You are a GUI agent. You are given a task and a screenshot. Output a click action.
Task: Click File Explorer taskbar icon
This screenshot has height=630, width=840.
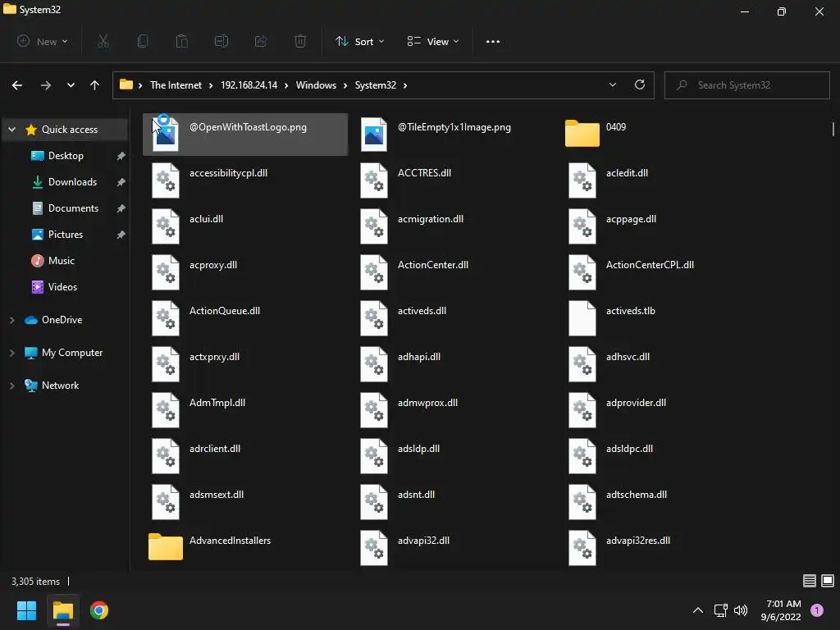pos(62,610)
